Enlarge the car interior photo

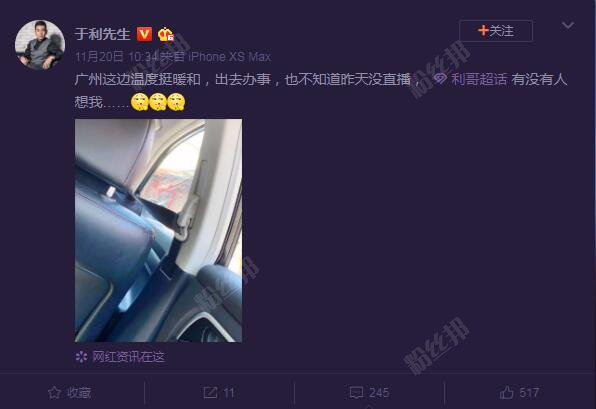point(159,230)
